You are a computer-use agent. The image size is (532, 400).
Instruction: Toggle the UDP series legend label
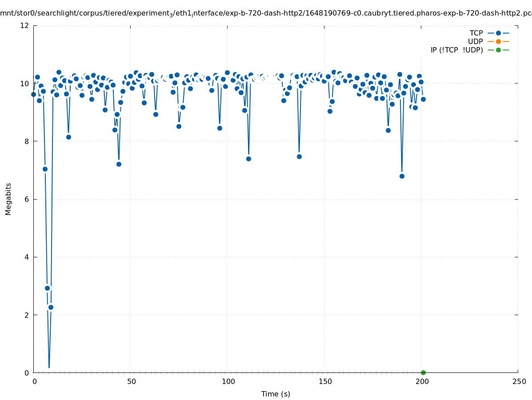(475, 41)
